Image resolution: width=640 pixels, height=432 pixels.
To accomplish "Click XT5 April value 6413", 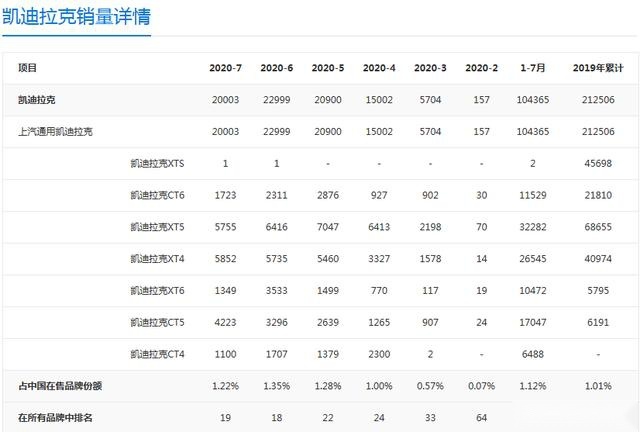I will [379, 227].
